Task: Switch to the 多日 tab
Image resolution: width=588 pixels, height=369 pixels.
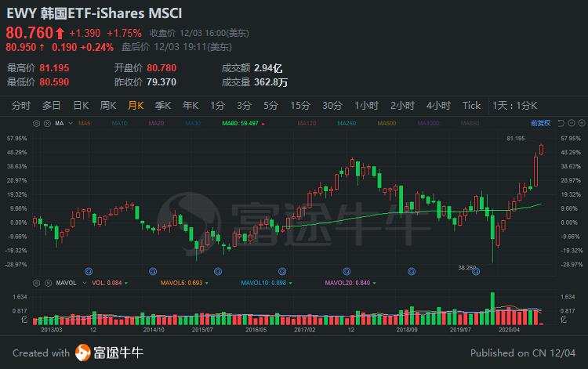Action: [51, 106]
